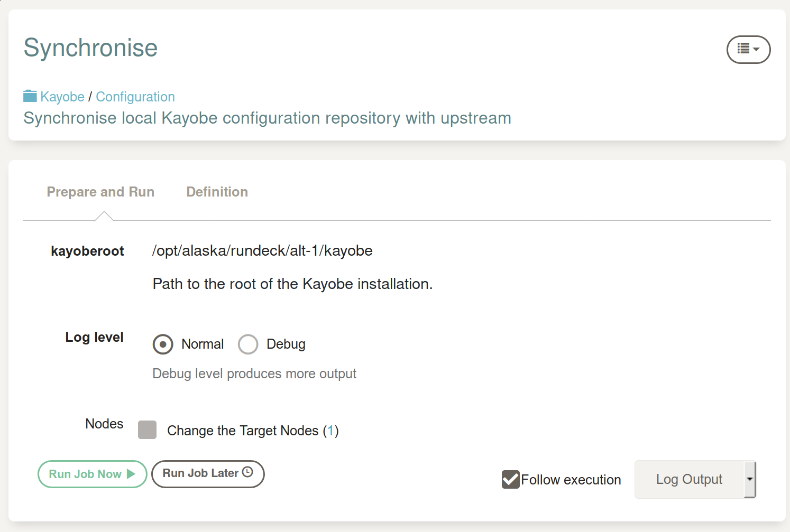Click the Run Job Now button label
790x532 pixels.
coord(85,474)
